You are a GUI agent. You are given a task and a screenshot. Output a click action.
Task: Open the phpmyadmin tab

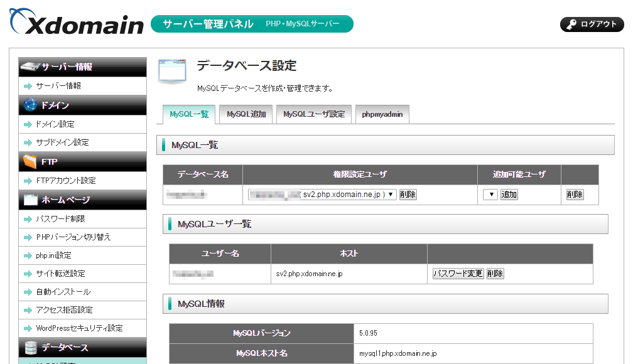point(382,114)
